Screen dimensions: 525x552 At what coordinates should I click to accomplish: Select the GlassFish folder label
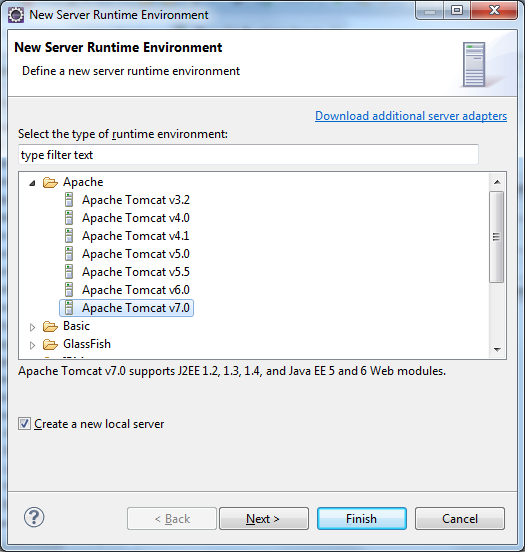87,344
